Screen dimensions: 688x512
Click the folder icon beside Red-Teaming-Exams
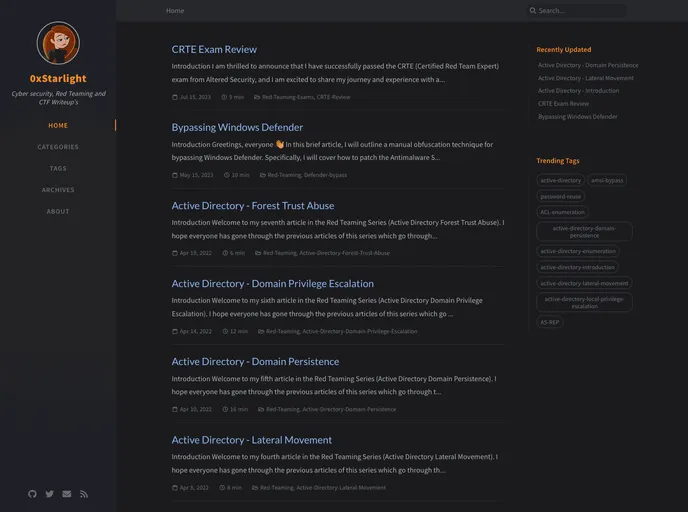click(257, 97)
